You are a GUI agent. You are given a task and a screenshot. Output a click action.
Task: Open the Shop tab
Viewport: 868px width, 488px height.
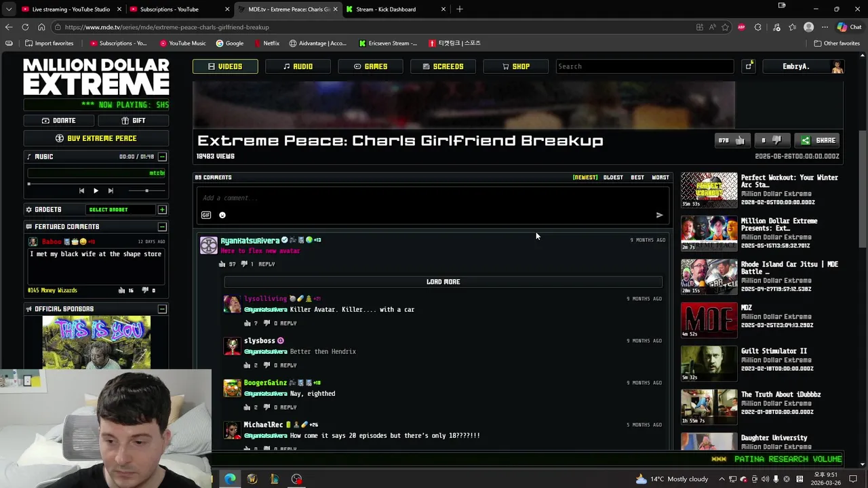(515, 66)
